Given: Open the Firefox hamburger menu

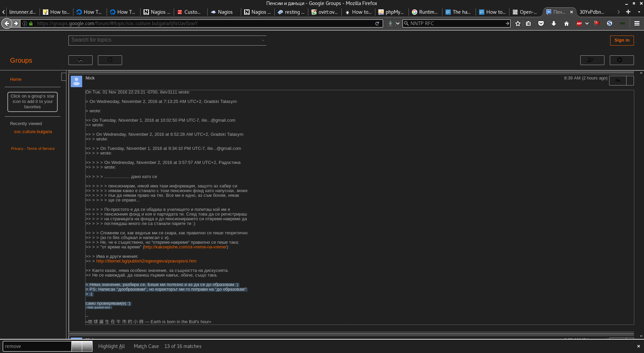Looking at the screenshot, I should tap(637, 23).
